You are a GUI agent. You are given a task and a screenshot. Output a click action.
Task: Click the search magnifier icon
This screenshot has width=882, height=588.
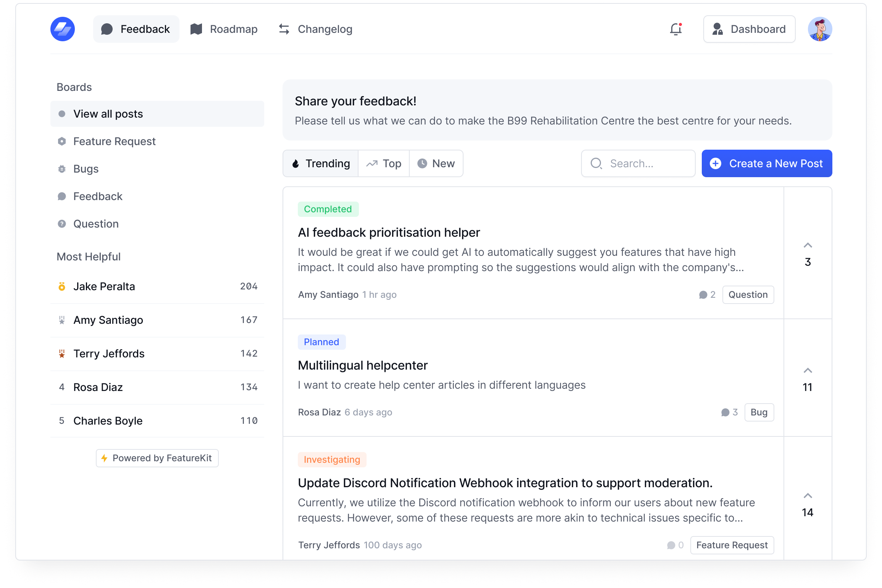point(596,163)
